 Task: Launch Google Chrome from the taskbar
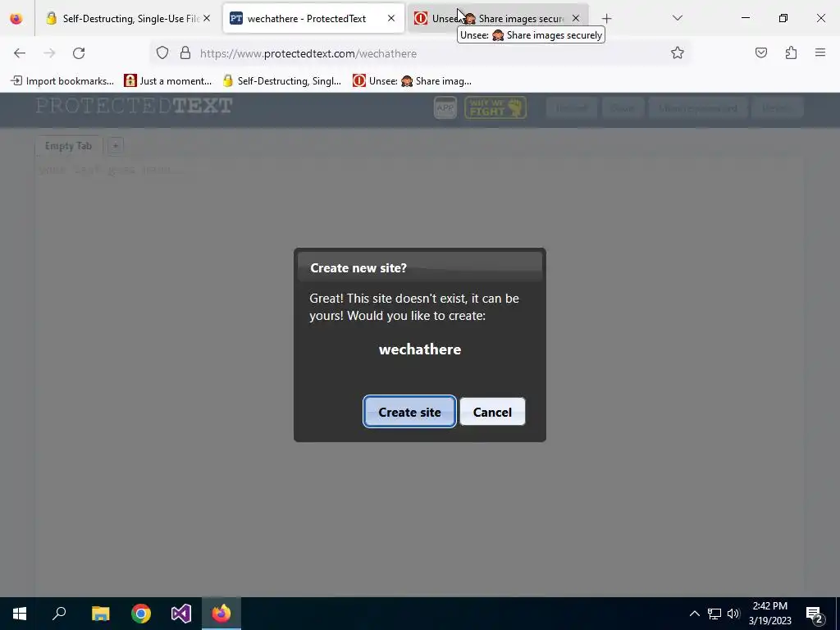pos(141,614)
